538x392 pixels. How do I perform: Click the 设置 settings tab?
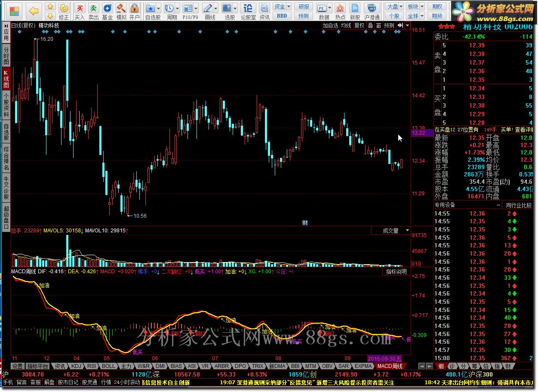[17, 366]
